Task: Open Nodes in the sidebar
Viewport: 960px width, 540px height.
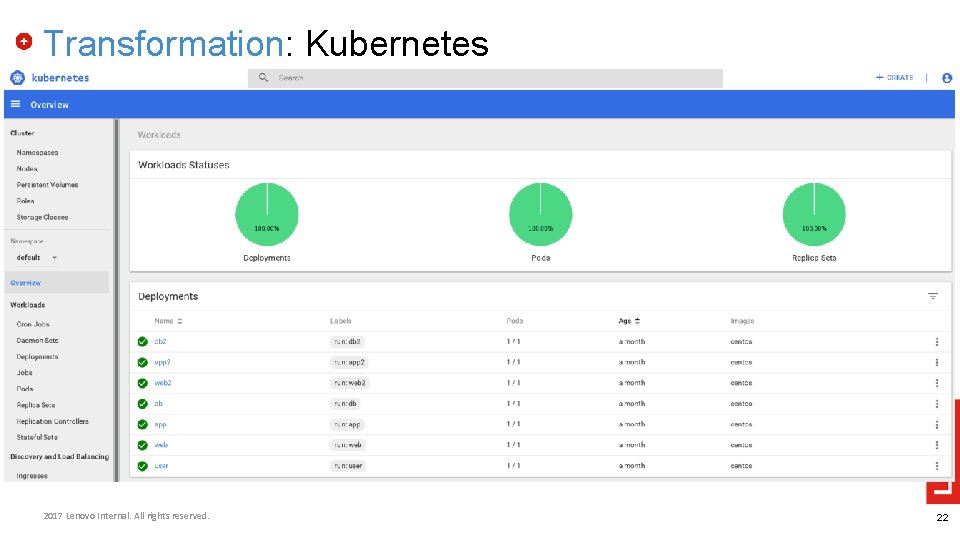Action: (27, 168)
